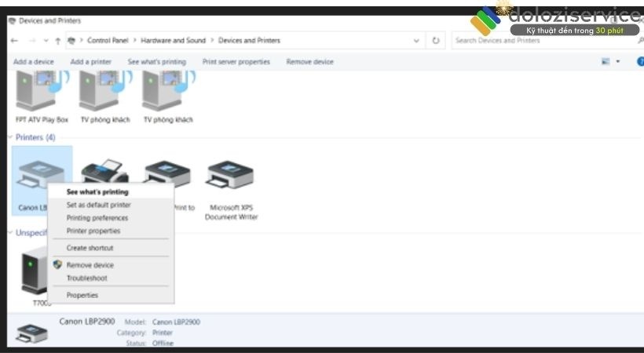The image size is (644, 353).
Task: Open Properties at bottom of context menu
Action: coord(82,295)
